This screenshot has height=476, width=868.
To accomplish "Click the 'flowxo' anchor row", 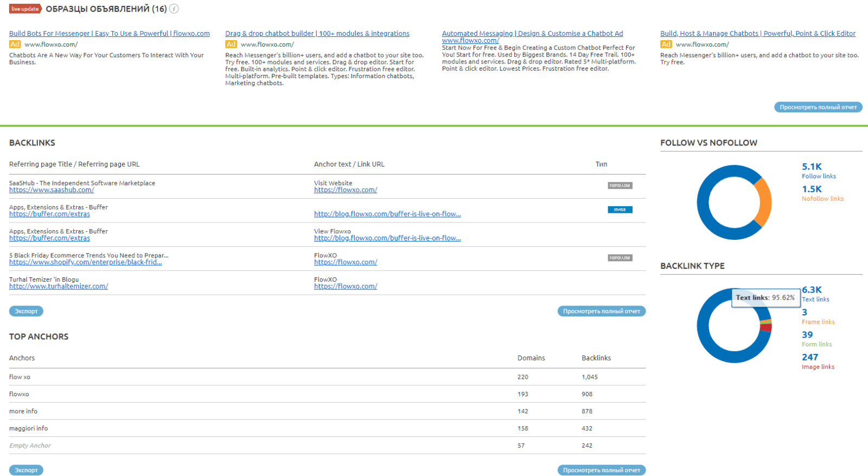I will (327, 394).
